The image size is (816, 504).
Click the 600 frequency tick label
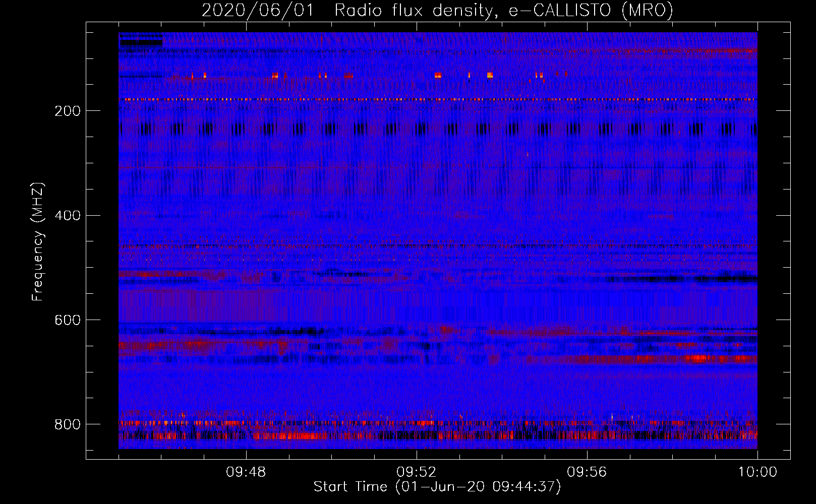[x=67, y=321]
